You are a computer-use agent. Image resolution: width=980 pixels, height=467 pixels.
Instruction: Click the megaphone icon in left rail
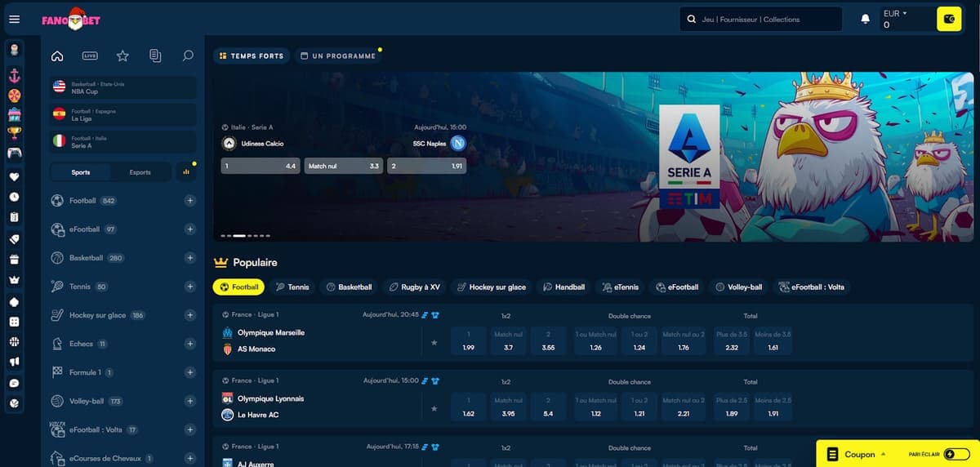pos(14,362)
